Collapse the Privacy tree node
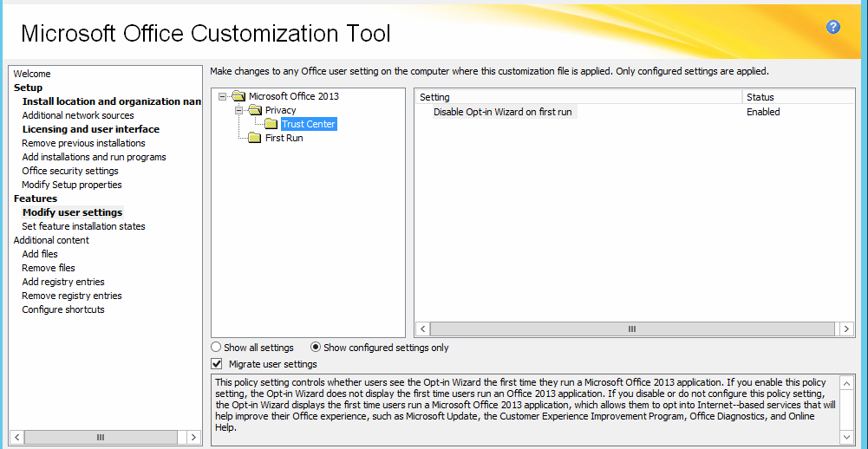 (238, 110)
